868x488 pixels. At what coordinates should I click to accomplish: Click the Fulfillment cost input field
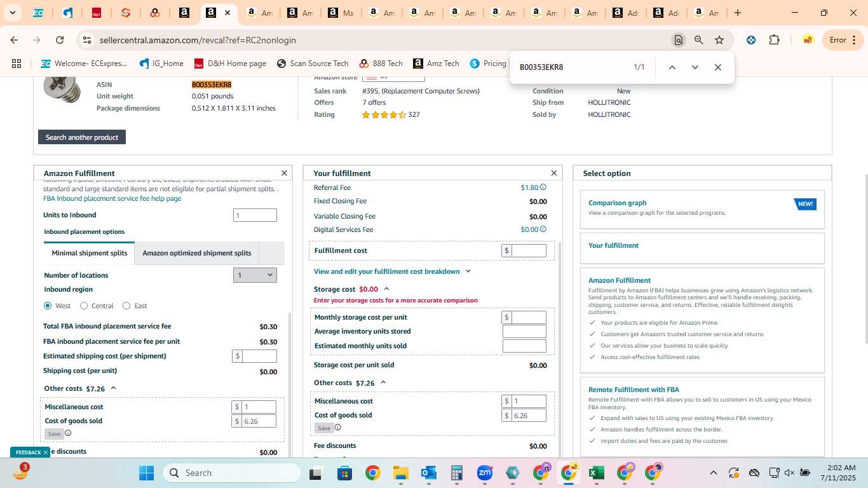pyautogui.click(x=529, y=250)
